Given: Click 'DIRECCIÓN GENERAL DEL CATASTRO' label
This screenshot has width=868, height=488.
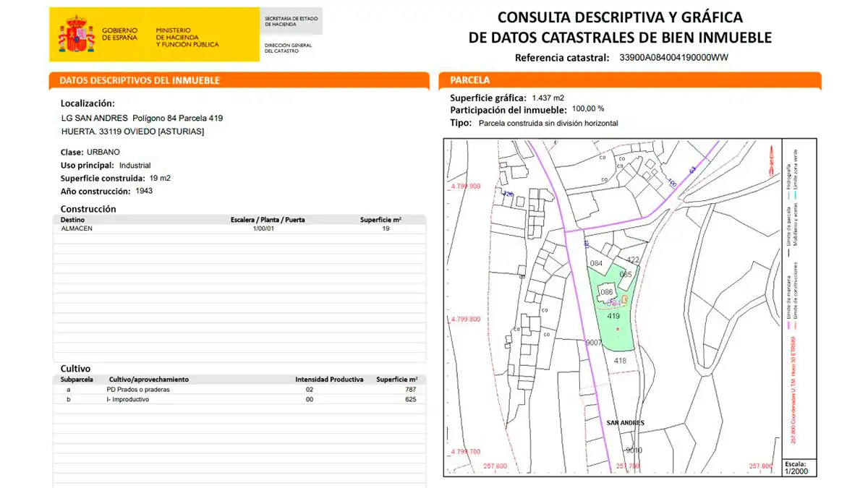Looking at the screenshot, I should tap(288, 48).
